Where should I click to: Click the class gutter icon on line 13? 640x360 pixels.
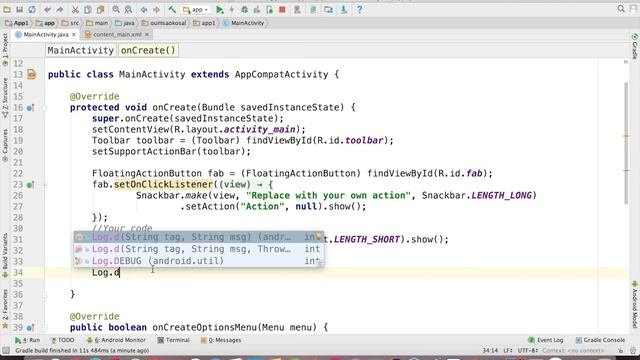click(x=31, y=74)
